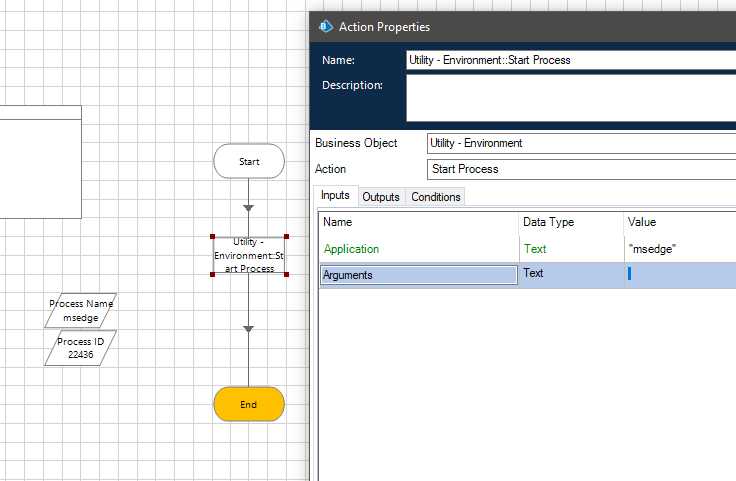Open the Conditions tab
The height and width of the screenshot is (481, 736).
pos(436,197)
